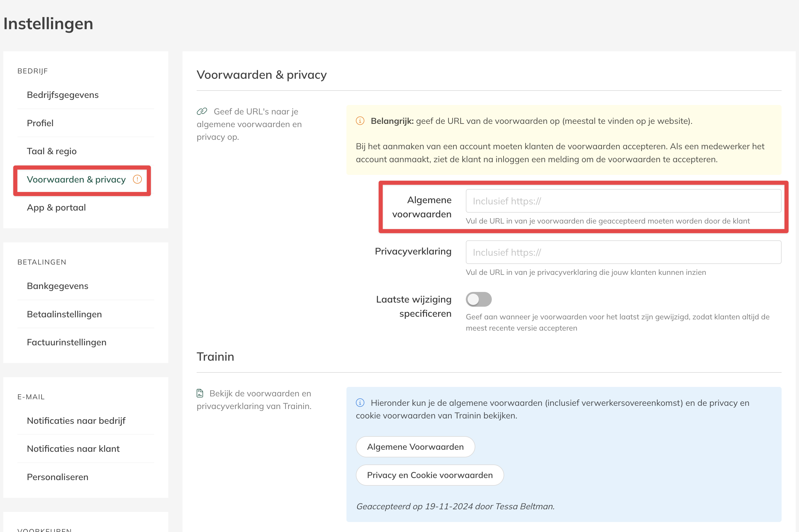Click the link chain icon next to URL description
The width and height of the screenshot is (799, 532).
pos(202,111)
